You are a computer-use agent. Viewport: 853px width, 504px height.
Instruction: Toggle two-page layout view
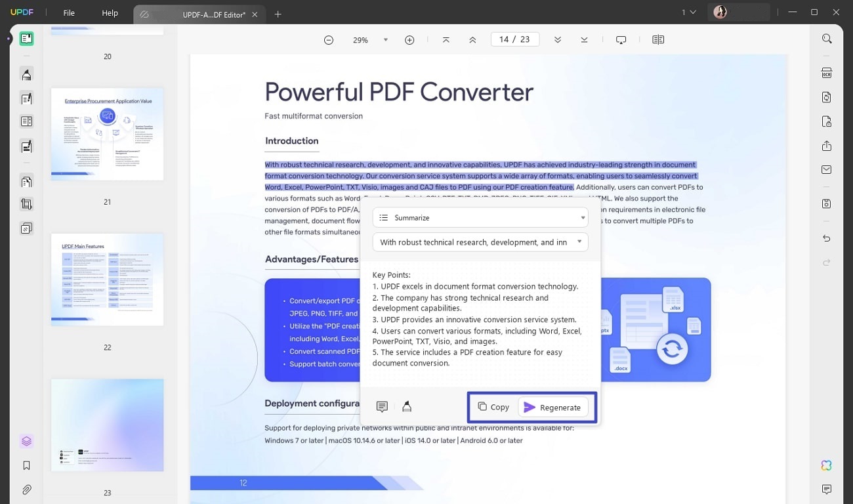click(657, 39)
